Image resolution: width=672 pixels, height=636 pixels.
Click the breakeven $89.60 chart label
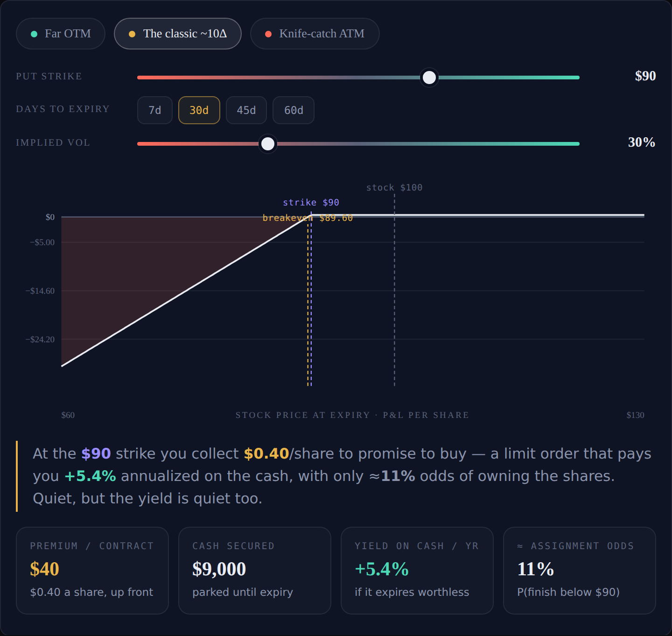point(308,218)
